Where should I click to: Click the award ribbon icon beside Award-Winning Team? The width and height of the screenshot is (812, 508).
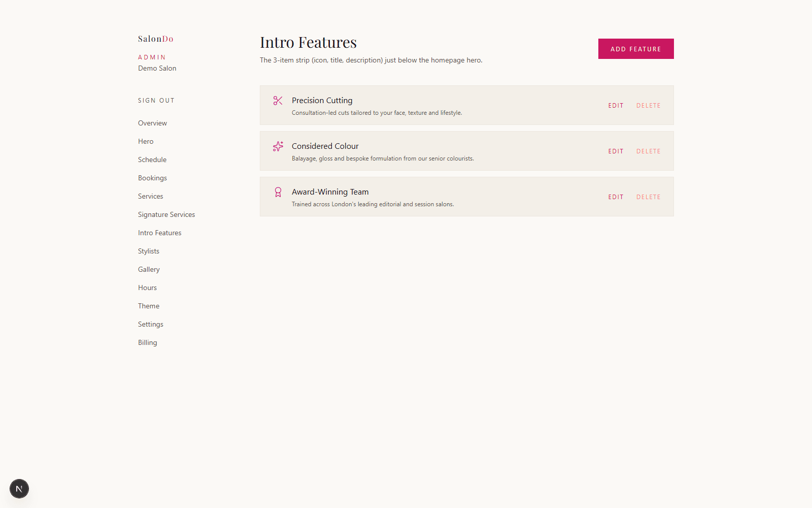[278, 192]
